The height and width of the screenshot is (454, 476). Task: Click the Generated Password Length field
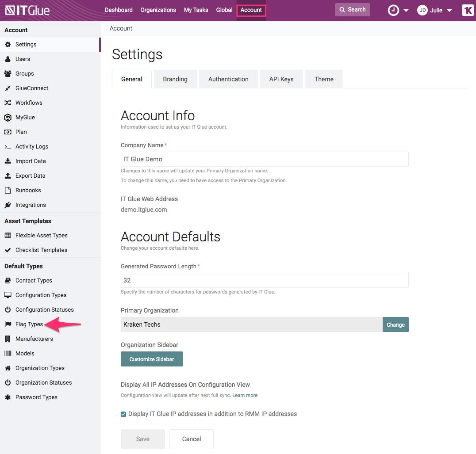(265, 280)
